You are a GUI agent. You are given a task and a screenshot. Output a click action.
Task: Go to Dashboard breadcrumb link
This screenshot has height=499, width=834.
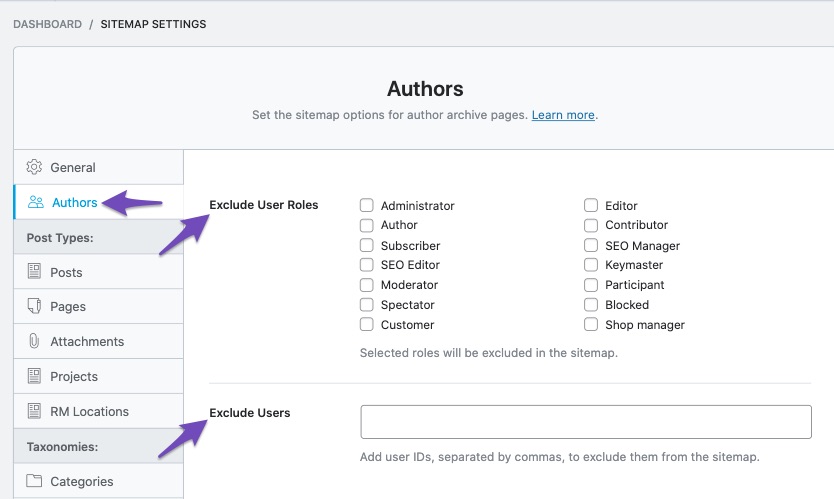pyautogui.click(x=47, y=24)
